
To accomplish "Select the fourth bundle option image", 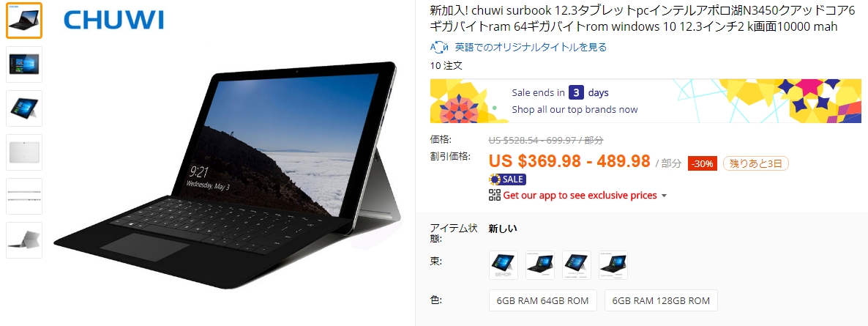I will (613, 265).
